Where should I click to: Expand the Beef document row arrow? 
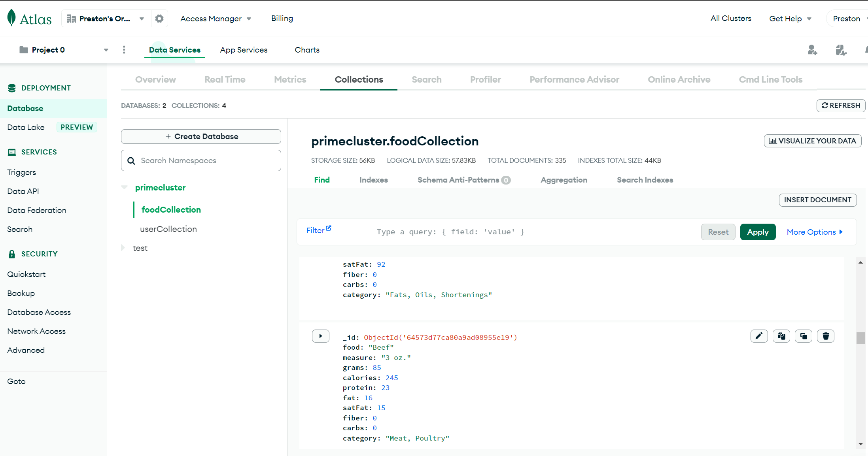pyautogui.click(x=321, y=336)
